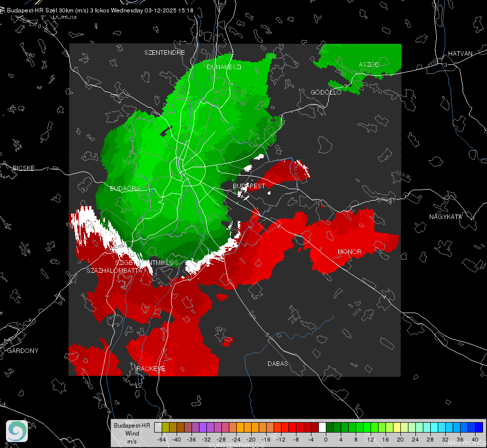Viewport: 487px width, 448px height.
Task: Click the DOROG map label
Action: coord(65,17)
